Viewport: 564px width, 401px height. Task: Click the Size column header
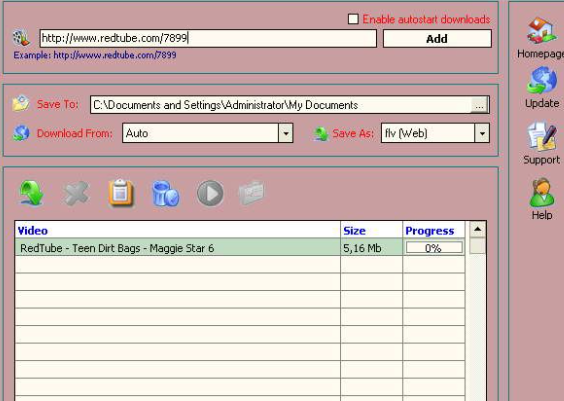pyautogui.click(x=372, y=230)
